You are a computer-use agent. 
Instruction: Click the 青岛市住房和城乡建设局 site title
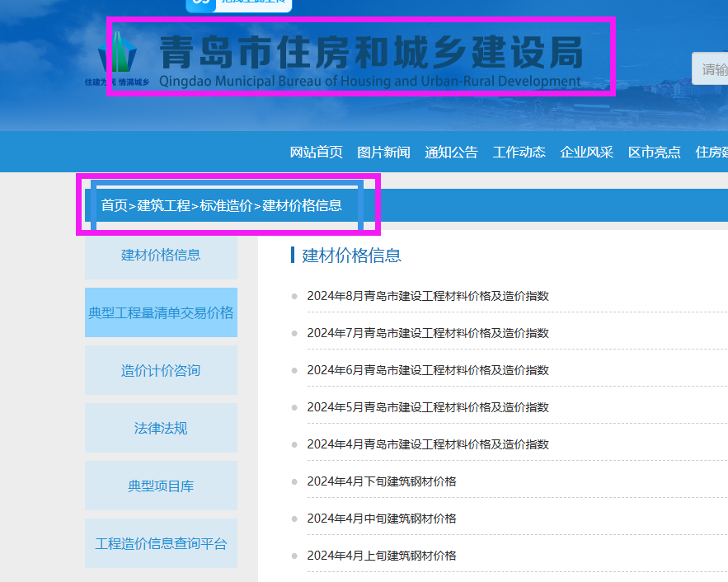click(371, 52)
